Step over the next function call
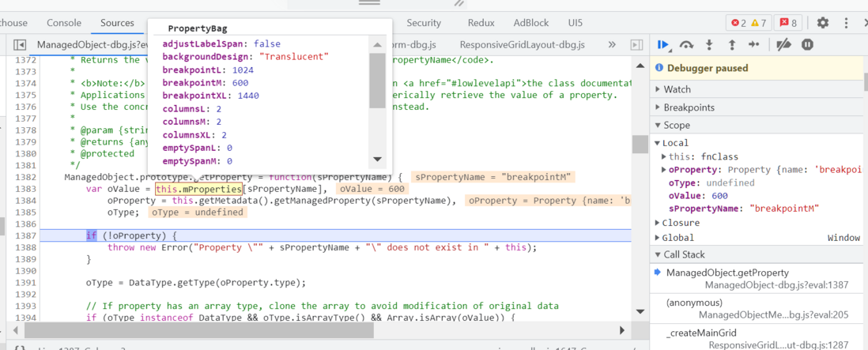The image size is (868, 350). click(x=686, y=45)
